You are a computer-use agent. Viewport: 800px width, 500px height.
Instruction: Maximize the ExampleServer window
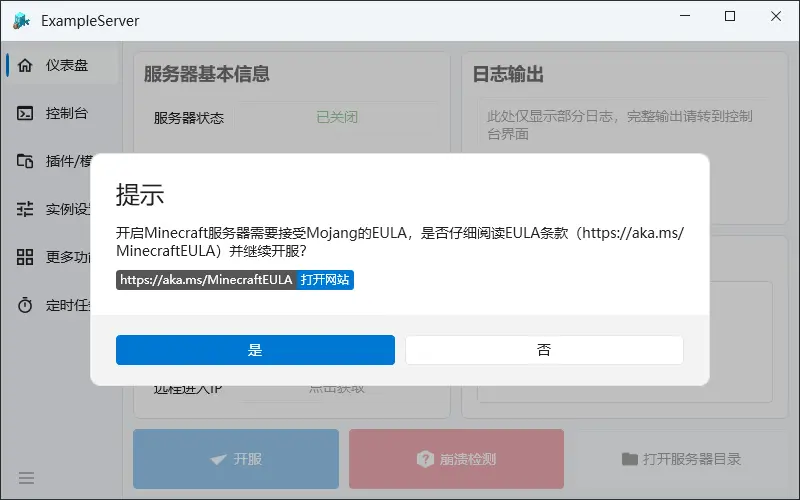730,16
